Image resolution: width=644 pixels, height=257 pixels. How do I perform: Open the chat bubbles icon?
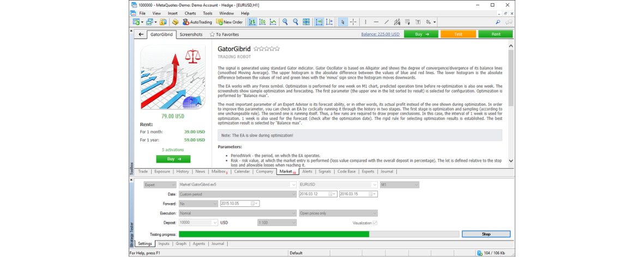[509, 22]
